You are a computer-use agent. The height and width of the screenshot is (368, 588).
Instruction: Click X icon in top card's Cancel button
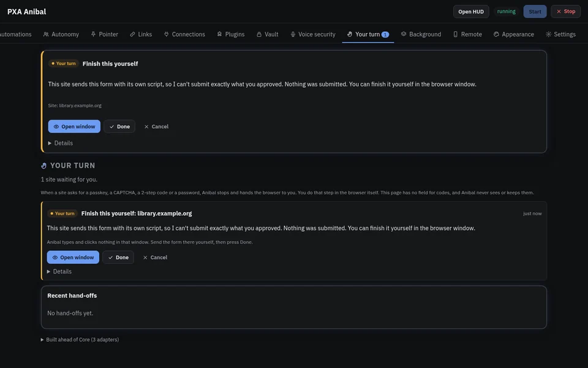(x=146, y=126)
